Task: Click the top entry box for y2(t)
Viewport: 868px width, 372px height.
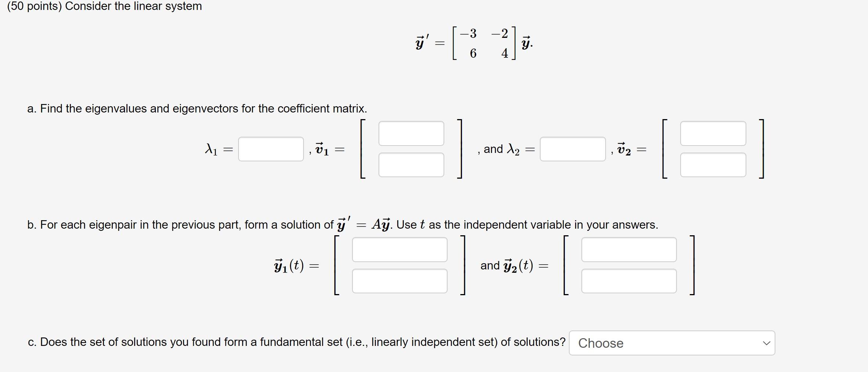Action: (628, 250)
